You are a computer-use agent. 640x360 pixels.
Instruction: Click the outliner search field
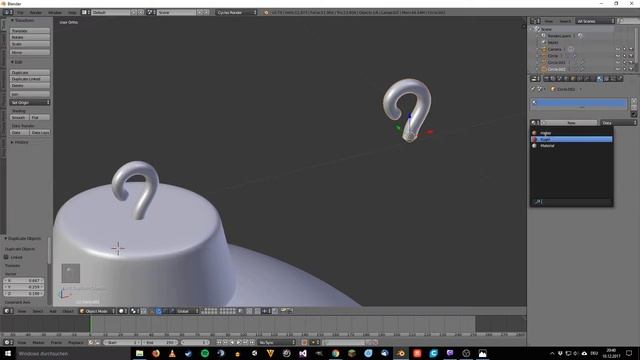(x=628, y=21)
